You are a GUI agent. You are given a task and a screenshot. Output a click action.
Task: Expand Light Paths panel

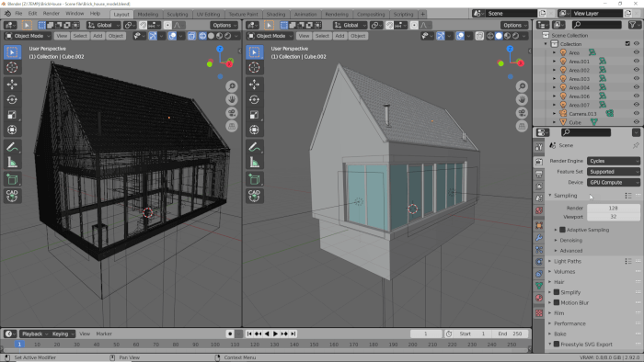pyautogui.click(x=568, y=261)
